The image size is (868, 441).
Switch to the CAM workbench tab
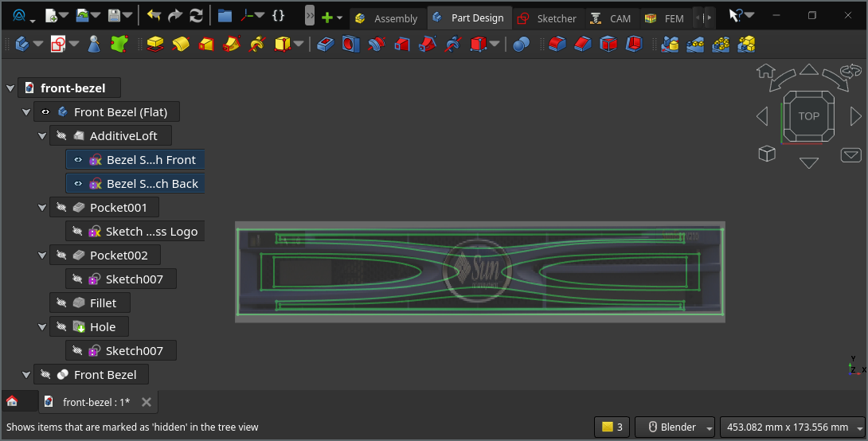coord(611,18)
